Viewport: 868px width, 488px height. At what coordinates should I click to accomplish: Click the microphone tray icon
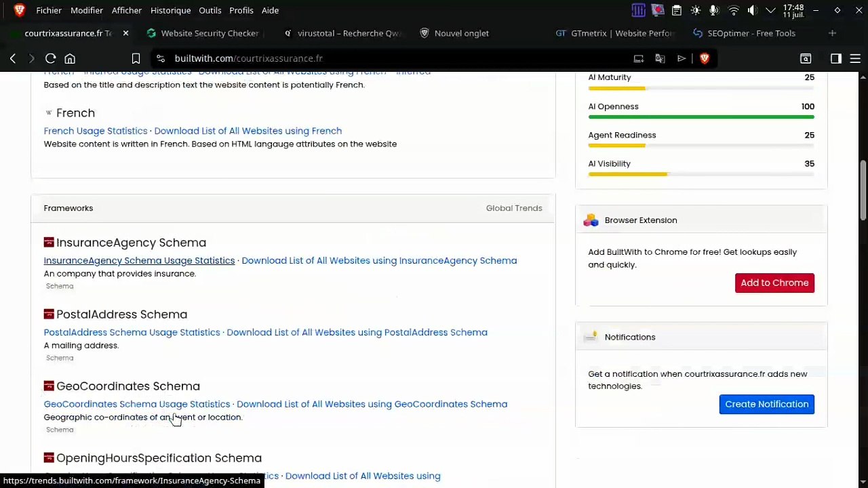(x=714, y=10)
